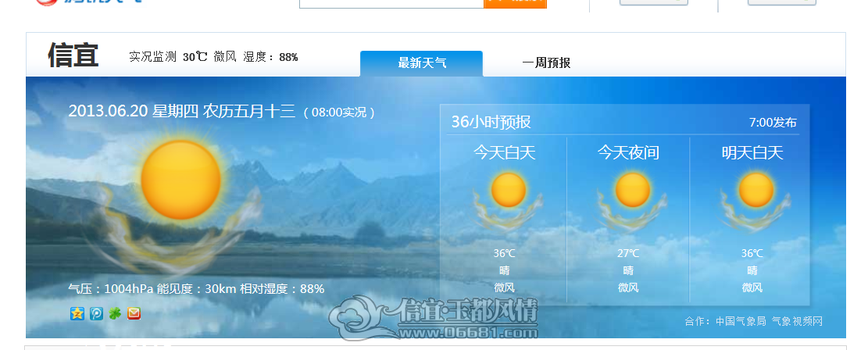Share via the blue Pengyou icon
Viewport: 868px width, 350px height.
point(96,313)
